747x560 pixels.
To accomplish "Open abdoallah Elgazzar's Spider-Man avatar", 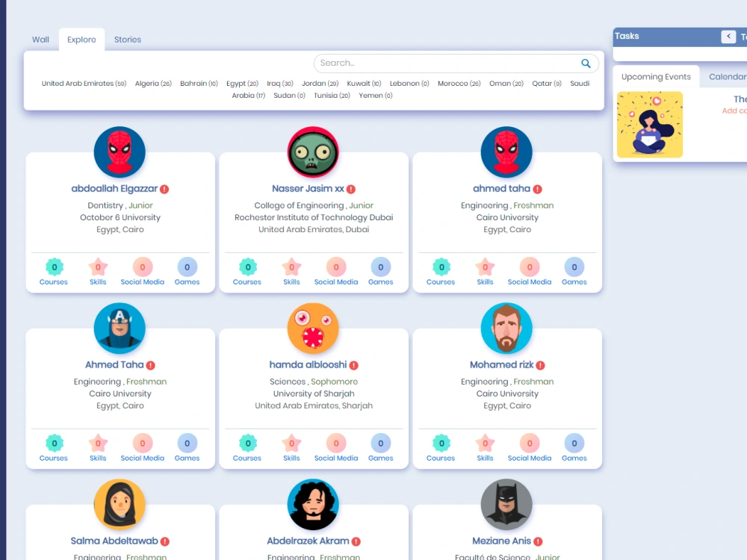I will coord(120,152).
